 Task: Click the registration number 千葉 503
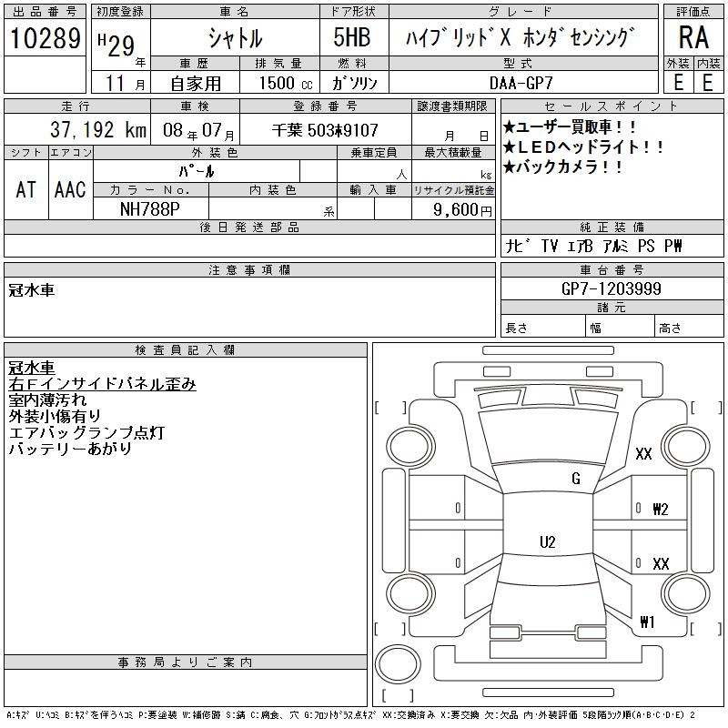[325, 130]
